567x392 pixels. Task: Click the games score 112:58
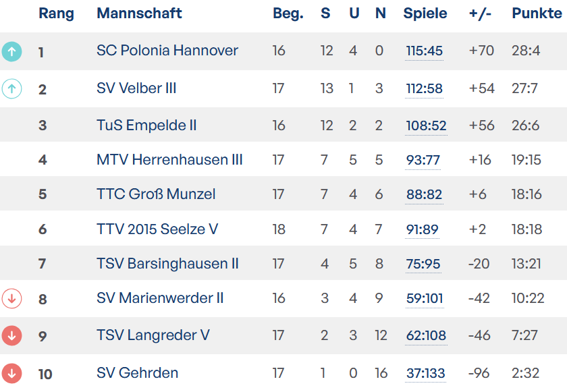click(424, 88)
